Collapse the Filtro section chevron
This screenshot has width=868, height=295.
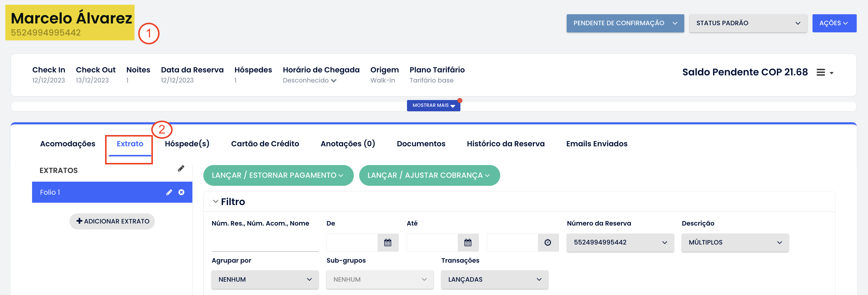pyautogui.click(x=215, y=202)
